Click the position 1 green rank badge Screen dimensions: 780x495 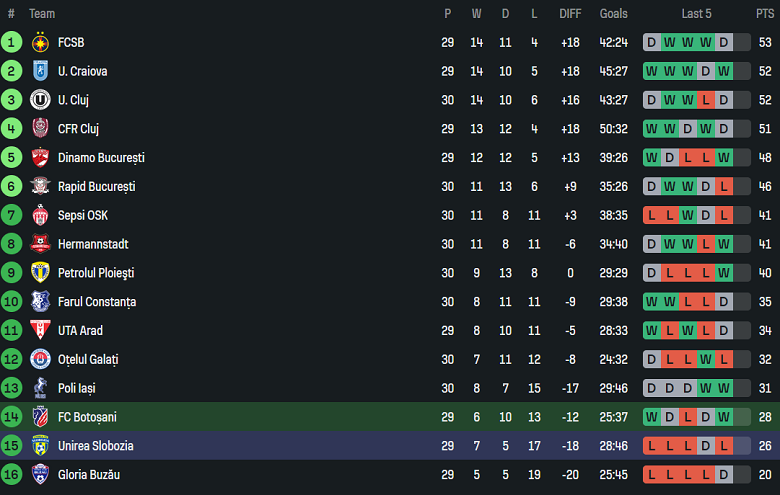(x=12, y=42)
